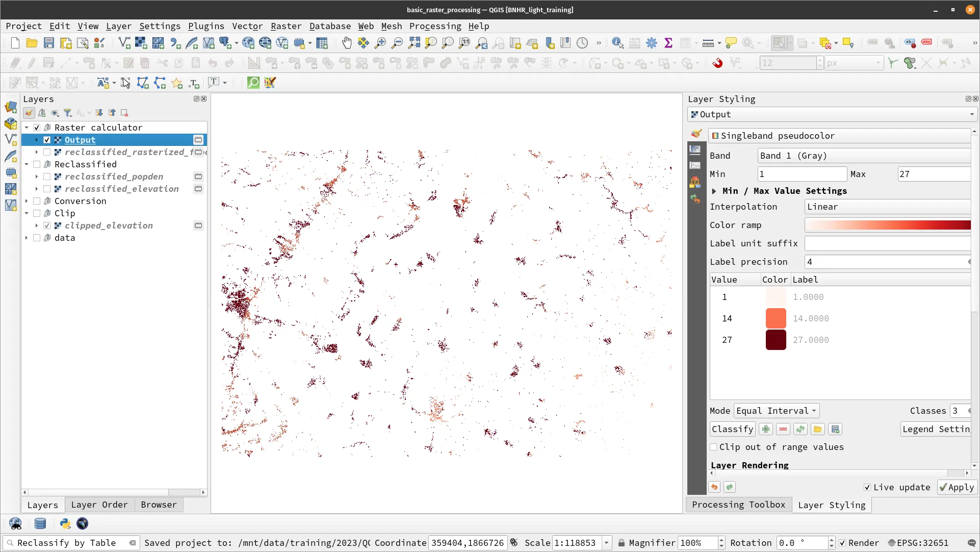Click the Save Project icon

pos(49,43)
